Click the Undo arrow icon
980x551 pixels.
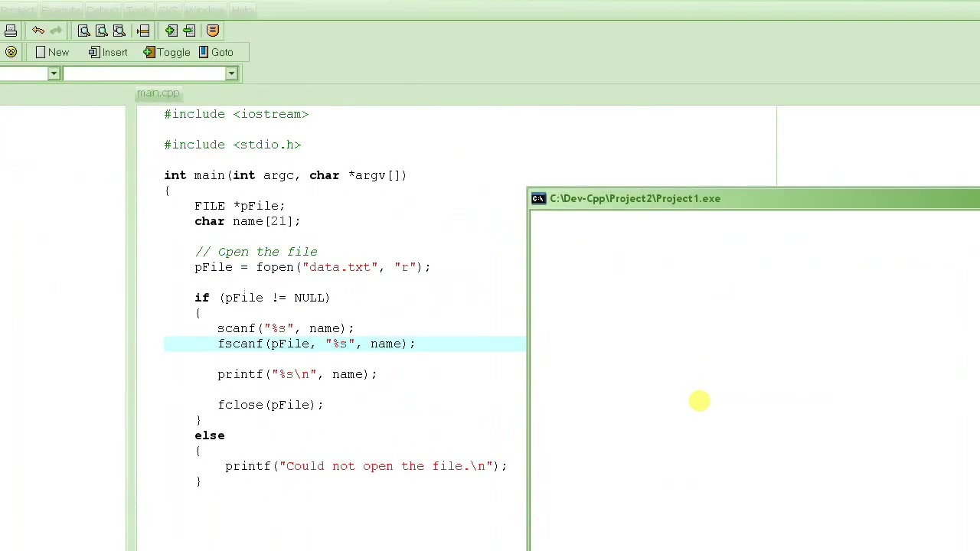pos(38,31)
